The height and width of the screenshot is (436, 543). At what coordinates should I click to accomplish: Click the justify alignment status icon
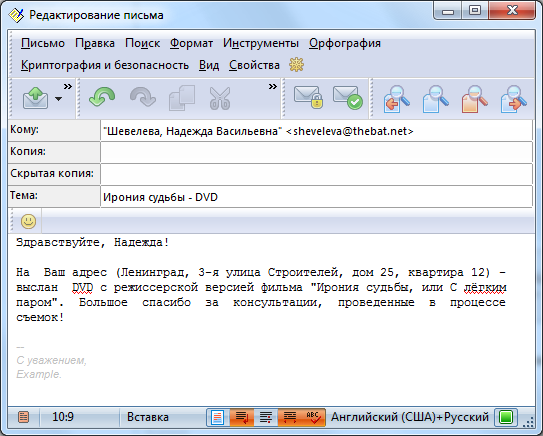pyautogui.click(x=290, y=417)
